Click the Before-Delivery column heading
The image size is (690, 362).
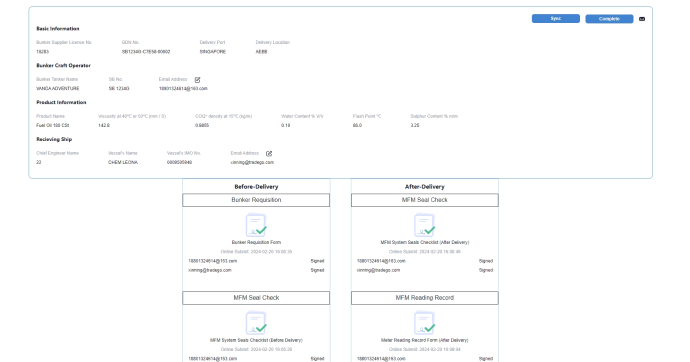coord(256,186)
